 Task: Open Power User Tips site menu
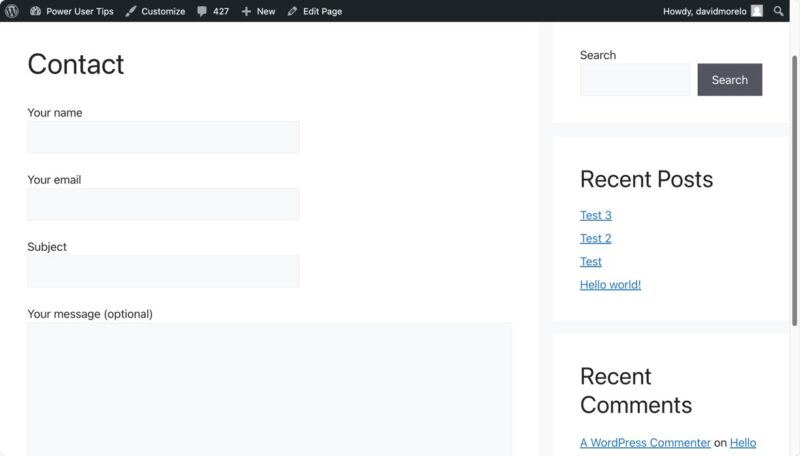point(72,11)
